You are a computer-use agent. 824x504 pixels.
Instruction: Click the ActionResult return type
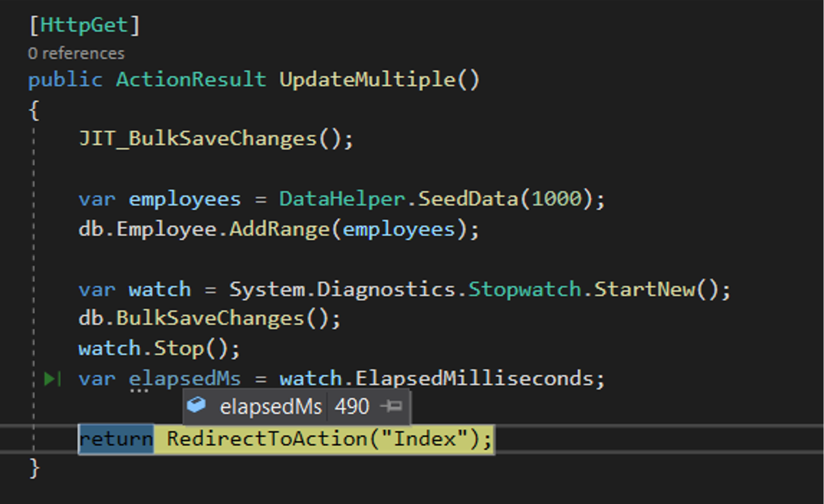coord(191,80)
